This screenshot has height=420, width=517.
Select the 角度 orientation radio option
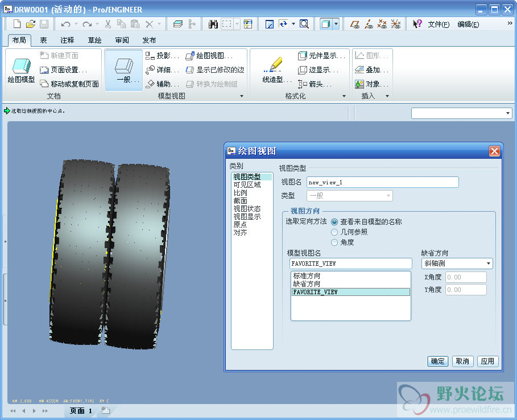click(334, 242)
